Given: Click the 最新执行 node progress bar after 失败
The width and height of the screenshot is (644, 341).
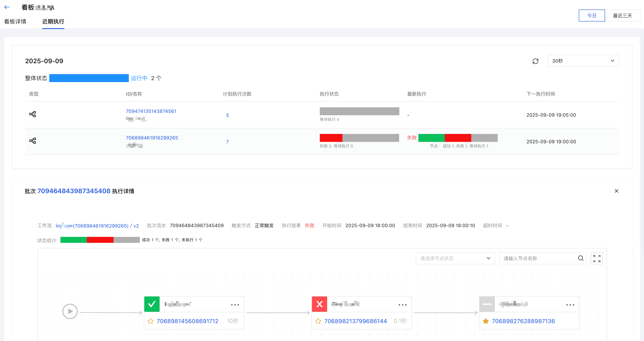Looking at the screenshot, I should 458,138.
